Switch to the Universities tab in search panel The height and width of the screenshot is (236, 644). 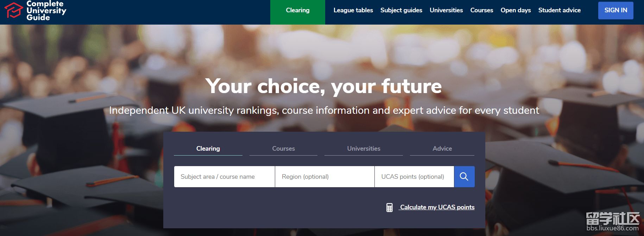tap(364, 149)
